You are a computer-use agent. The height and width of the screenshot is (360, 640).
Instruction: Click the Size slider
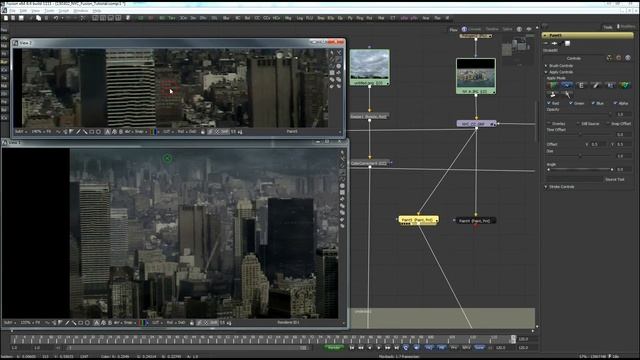point(580,156)
